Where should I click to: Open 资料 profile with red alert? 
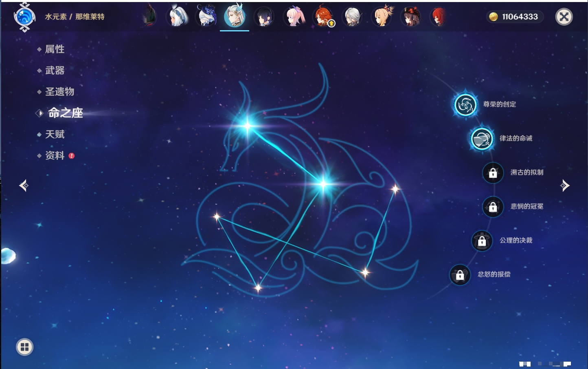pyautogui.click(x=55, y=156)
